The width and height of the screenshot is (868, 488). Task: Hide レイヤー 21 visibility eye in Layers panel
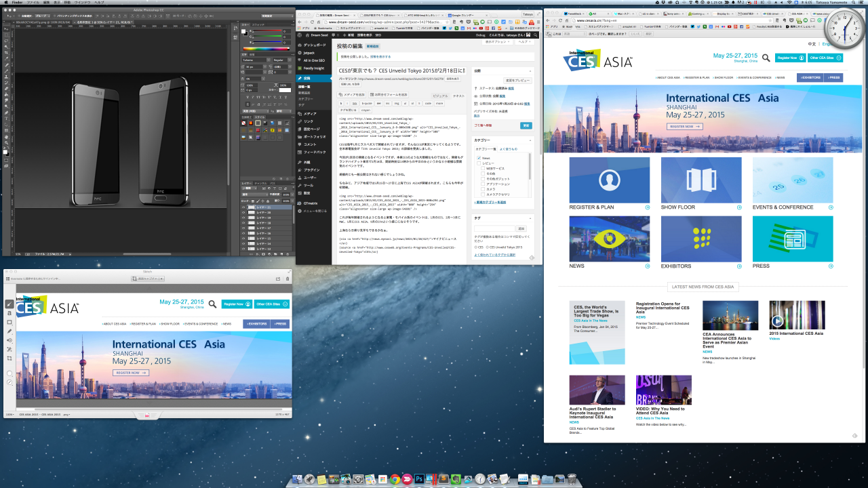coord(243,207)
